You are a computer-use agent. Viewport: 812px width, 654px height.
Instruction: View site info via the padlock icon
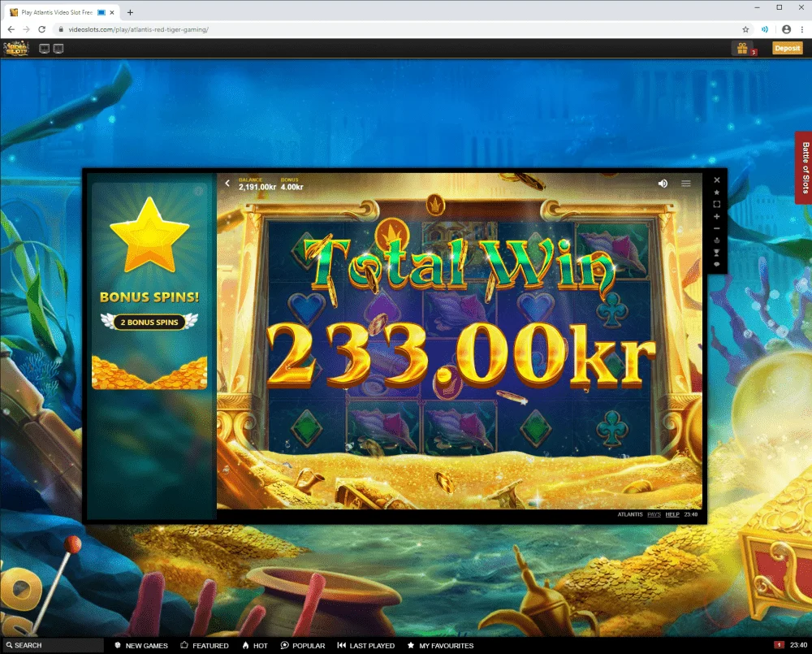click(x=61, y=29)
